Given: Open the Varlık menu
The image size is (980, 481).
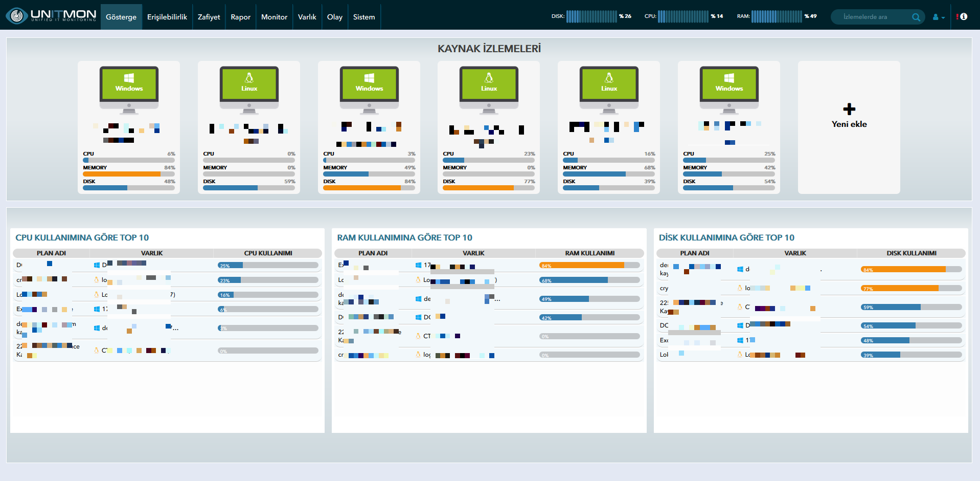Looking at the screenshot, I should click(x=307, y=17).
